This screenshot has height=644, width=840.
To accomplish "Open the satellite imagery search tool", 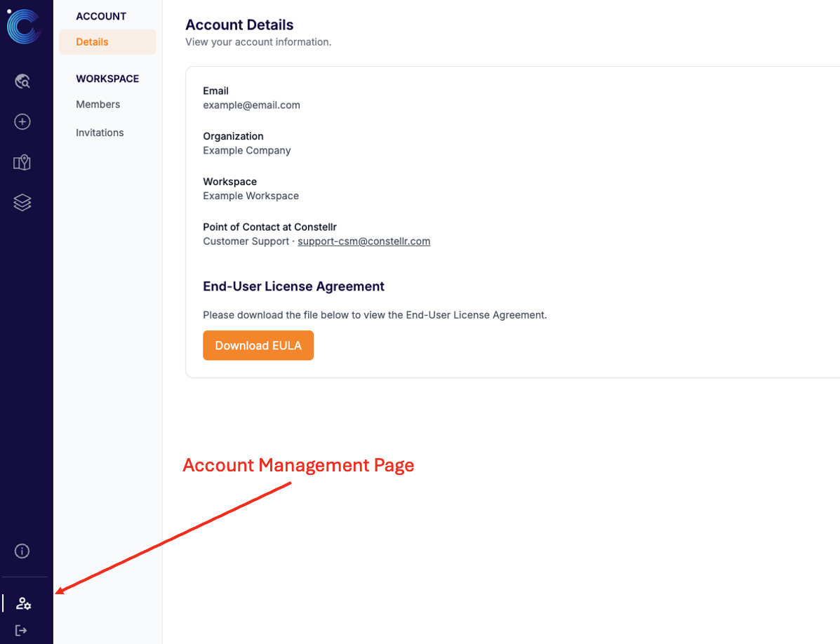I will [x=22, y=81].
